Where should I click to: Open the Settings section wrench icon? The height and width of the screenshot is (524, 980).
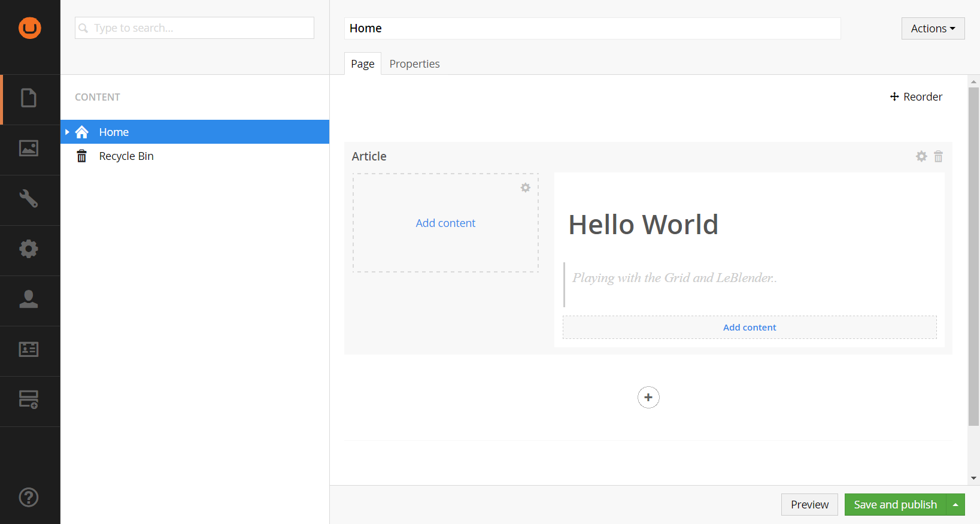pos(29,198)
